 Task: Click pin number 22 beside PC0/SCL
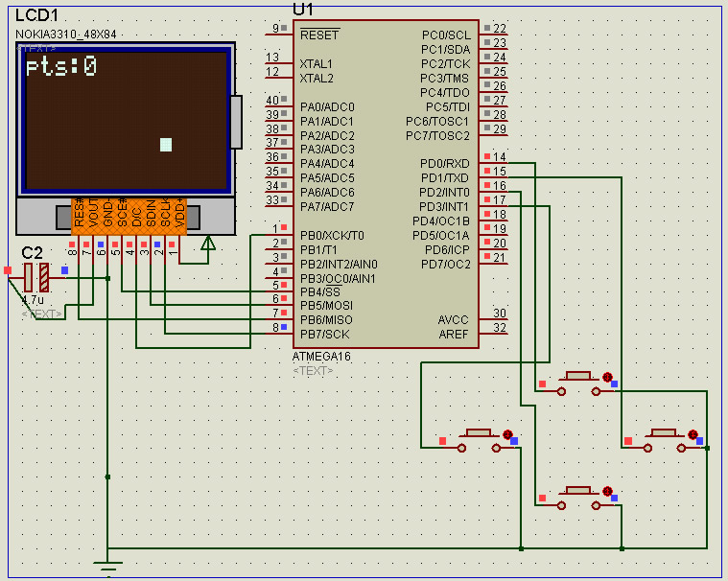click(500, 29)
